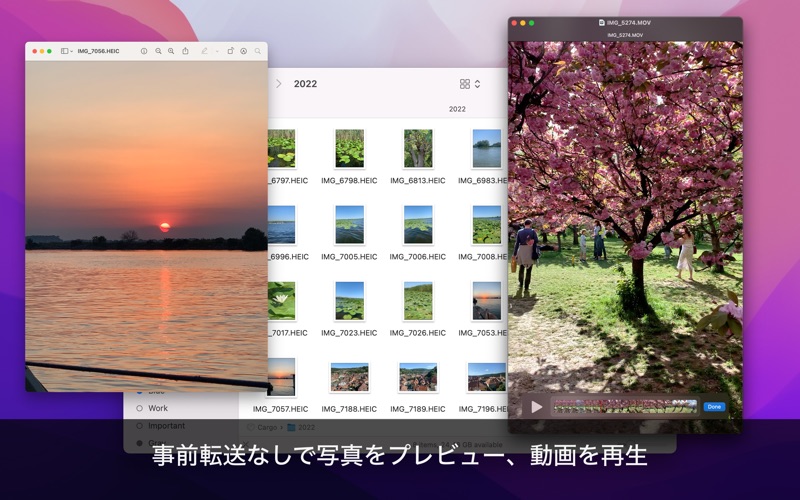Select the IMG_7005.HEIC thumbnail

coord(349,224)
